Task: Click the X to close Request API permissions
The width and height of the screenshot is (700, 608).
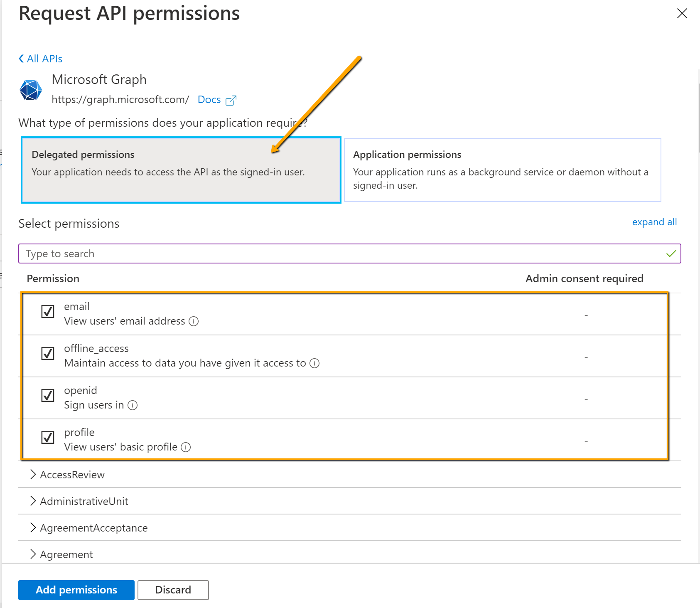Action: [682, 14]
